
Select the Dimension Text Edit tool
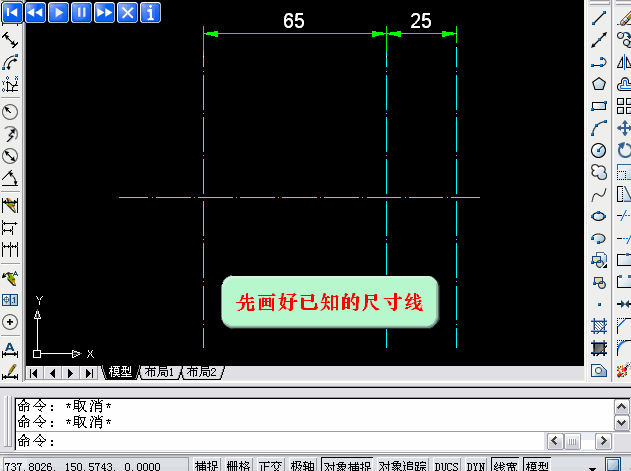(10, 372)
